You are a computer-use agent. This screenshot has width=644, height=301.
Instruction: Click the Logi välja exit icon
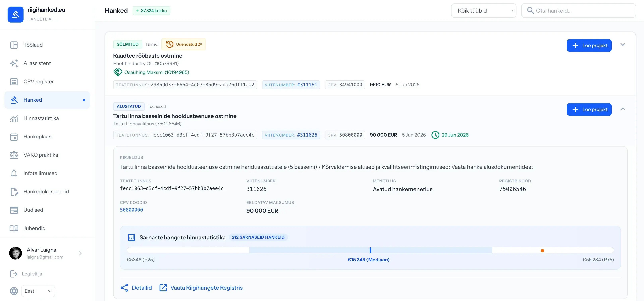coord(14,274)
